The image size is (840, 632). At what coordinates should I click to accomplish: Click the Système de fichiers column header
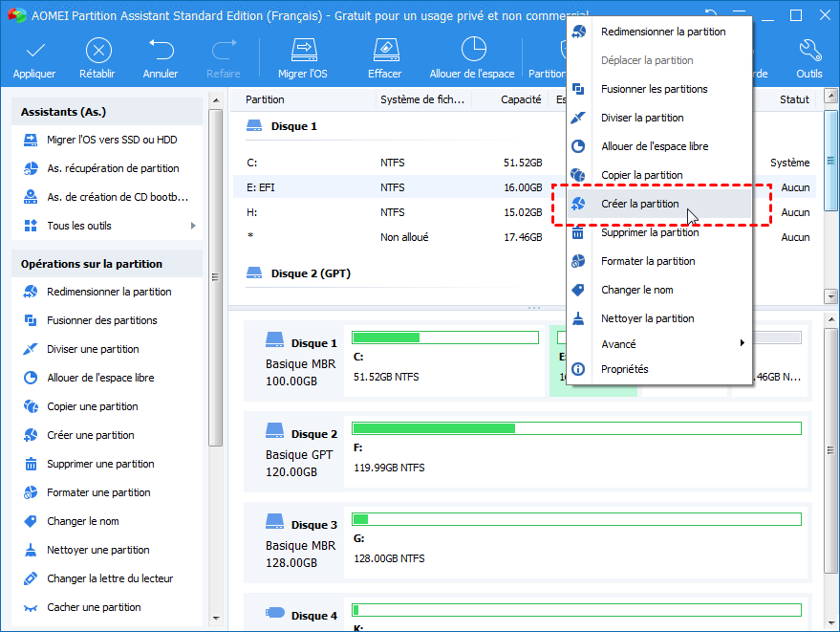[x=422, y=99]
